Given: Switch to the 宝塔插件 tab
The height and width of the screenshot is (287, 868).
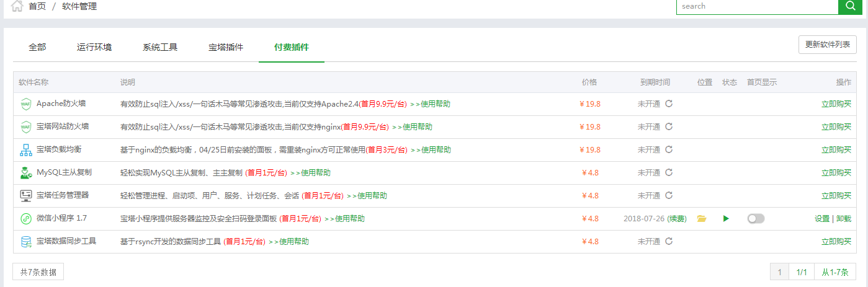Looking at the screenshot, I should pyautogui.click(x=226, y=47).
